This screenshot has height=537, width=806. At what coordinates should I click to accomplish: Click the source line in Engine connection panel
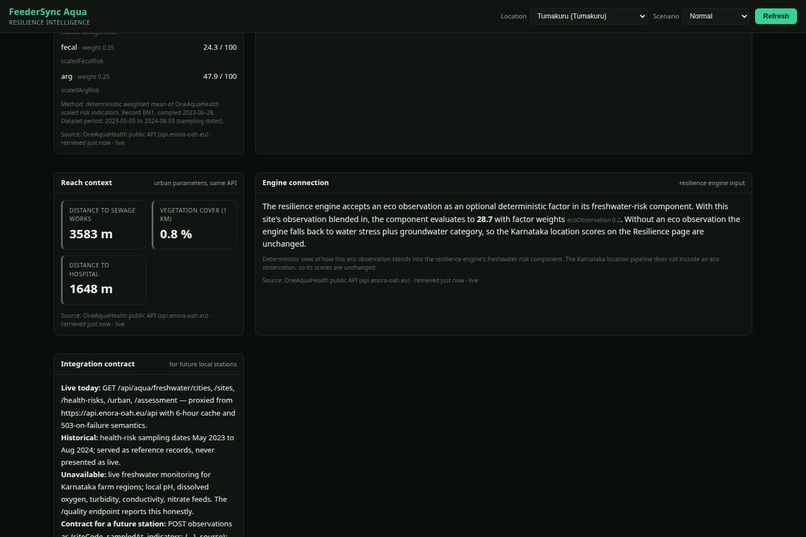tap(370, 281)
